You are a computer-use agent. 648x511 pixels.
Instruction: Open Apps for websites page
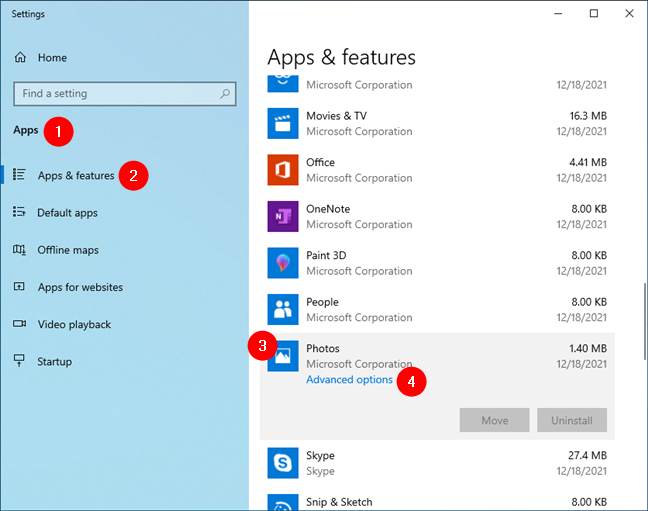coord(80,287)
